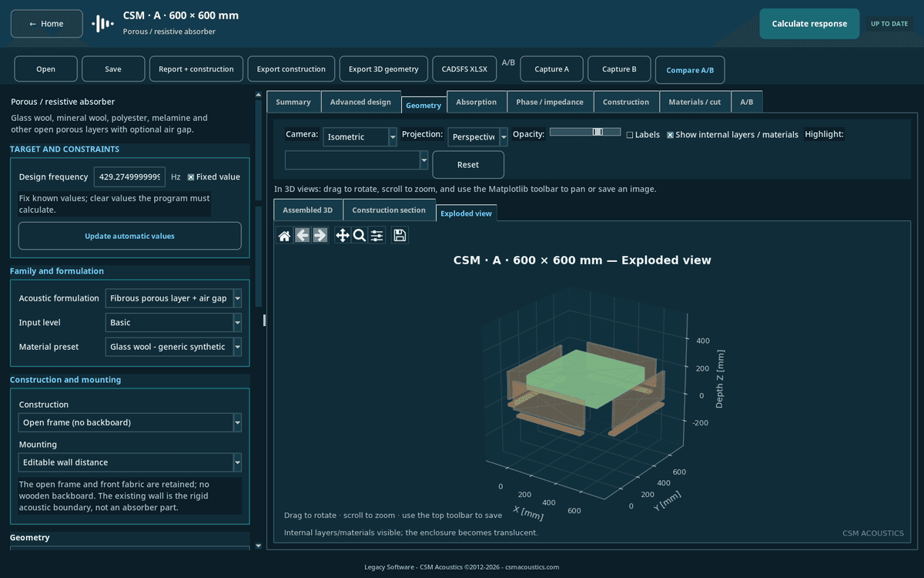924x578 pixels.
Task: Click the Calculate response button
Action: pos(809,24)
